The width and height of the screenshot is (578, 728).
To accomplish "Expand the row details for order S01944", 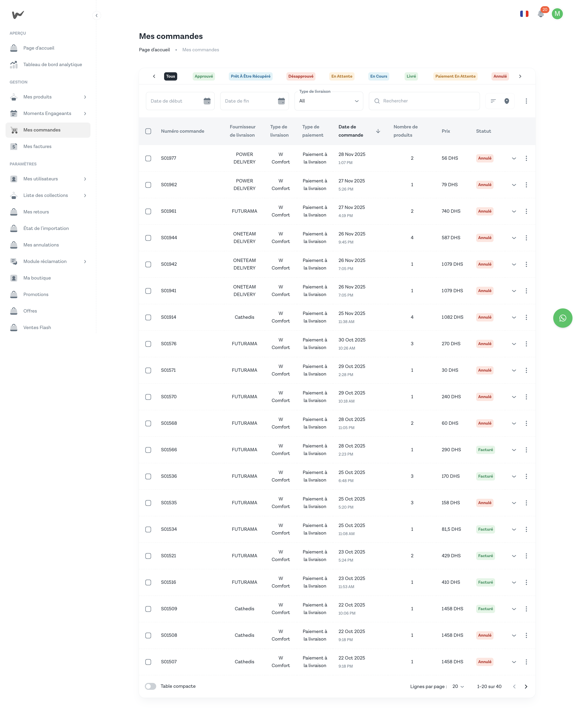I will click(513, 238).
